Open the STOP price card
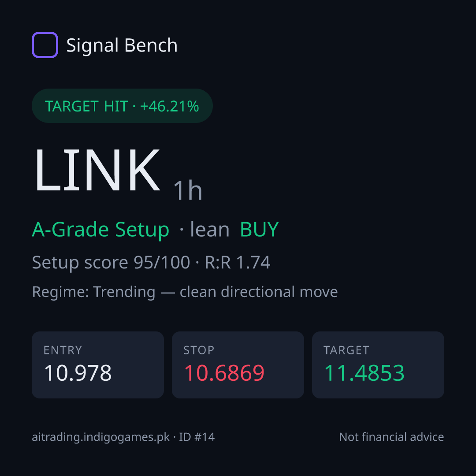 [238, 365]
